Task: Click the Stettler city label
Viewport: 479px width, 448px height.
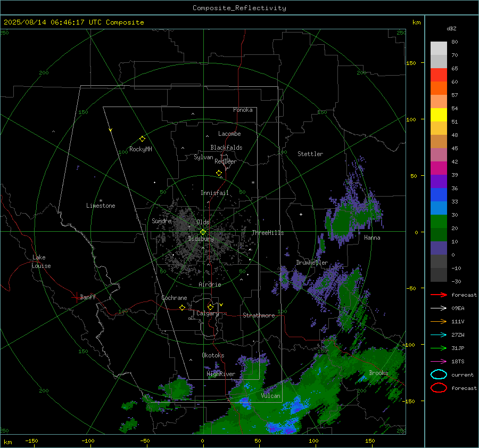Action: coord(310,154)
